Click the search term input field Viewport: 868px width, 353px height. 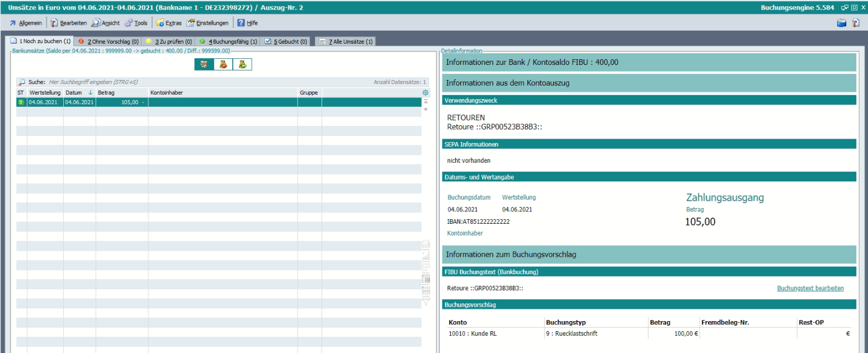[x=168, y=82]
